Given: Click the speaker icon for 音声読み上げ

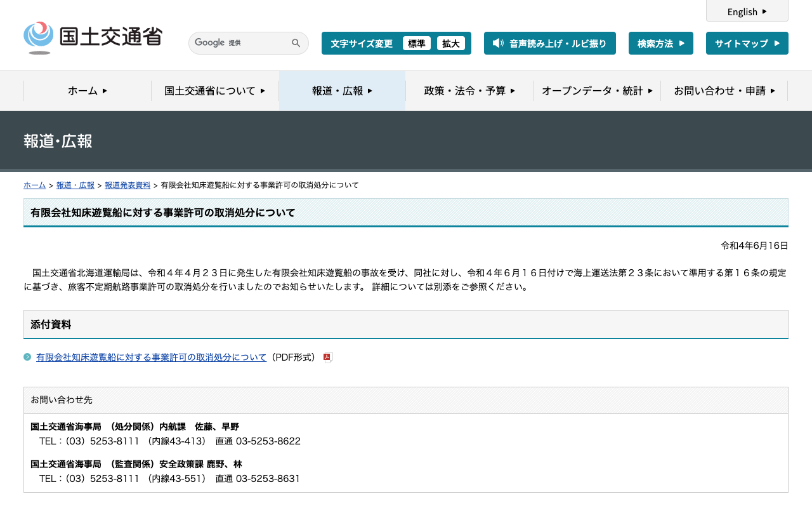Looking at the screenshot, I should (498, 43).
